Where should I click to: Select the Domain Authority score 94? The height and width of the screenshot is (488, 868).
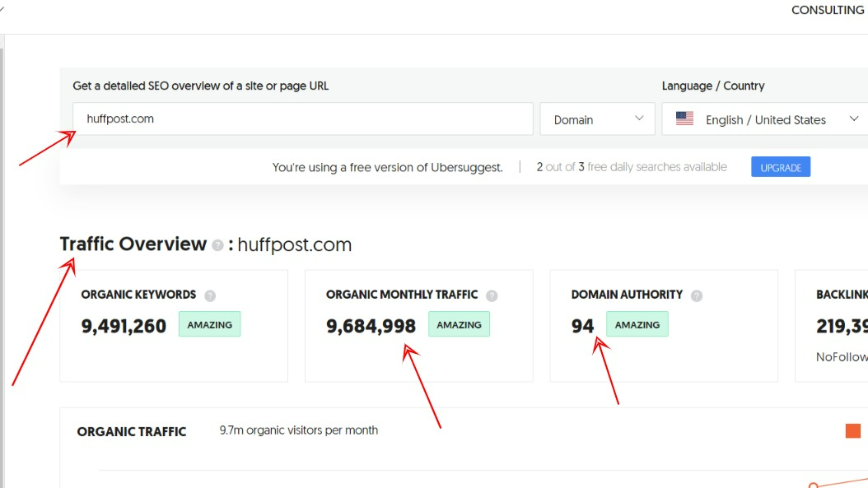tap(582, 326)
